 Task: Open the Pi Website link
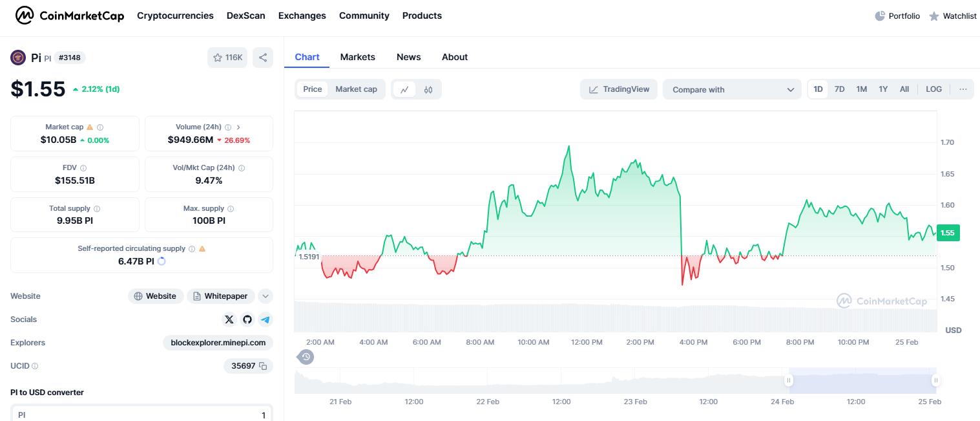[156, 296]
